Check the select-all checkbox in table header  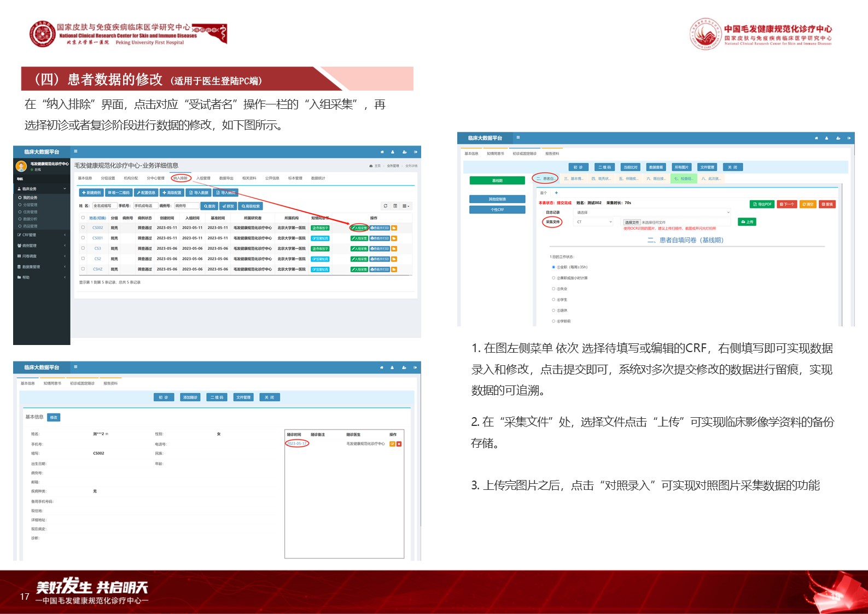[83, 218]
